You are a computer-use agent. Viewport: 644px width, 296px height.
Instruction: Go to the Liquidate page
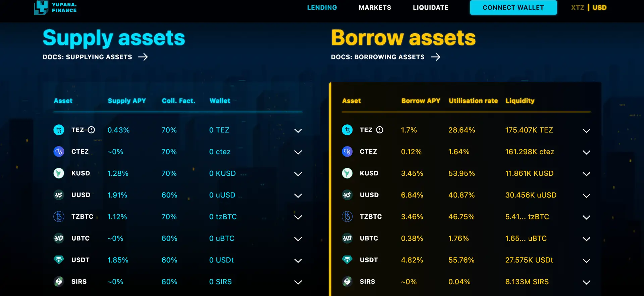[430, 8]
